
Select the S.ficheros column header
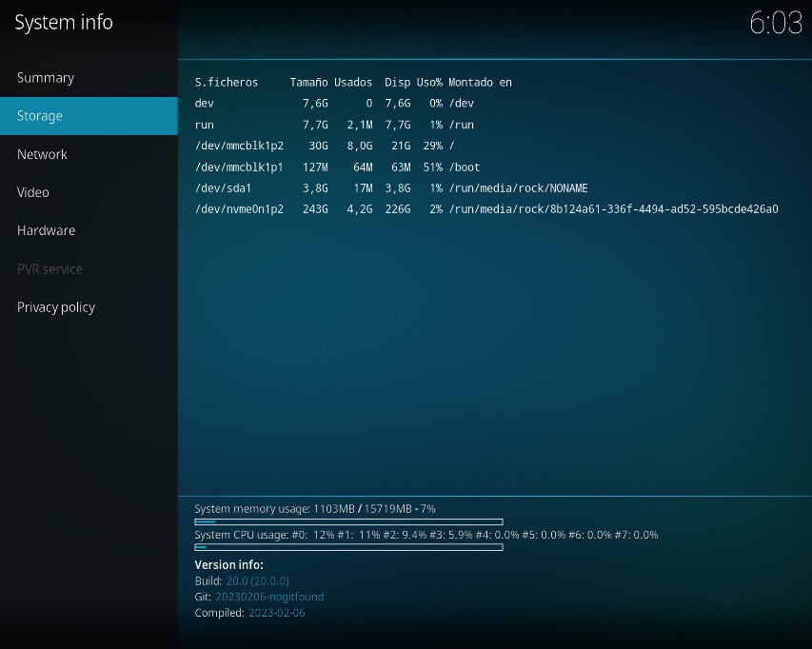tap(226, 82)
